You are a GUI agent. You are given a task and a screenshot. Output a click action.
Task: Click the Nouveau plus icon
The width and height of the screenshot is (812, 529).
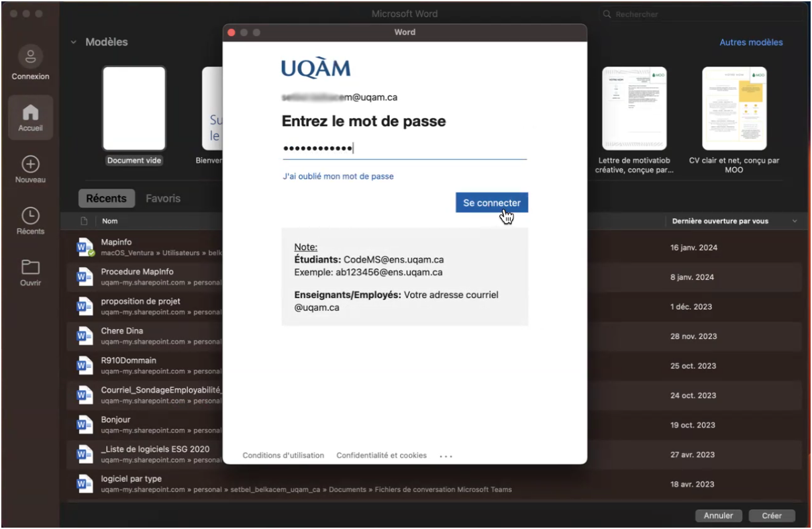[30, 164]
